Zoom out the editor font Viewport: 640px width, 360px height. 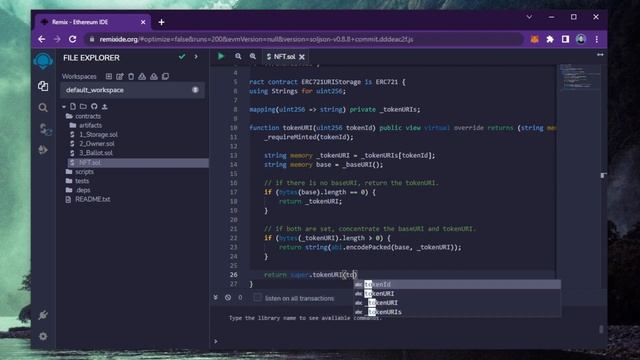point(238,56)
